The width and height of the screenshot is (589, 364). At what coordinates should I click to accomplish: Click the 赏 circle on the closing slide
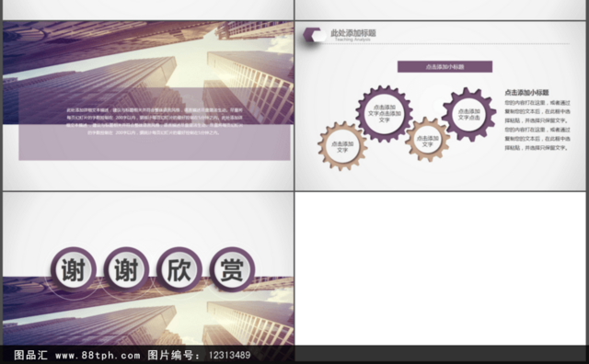[232, 269]
